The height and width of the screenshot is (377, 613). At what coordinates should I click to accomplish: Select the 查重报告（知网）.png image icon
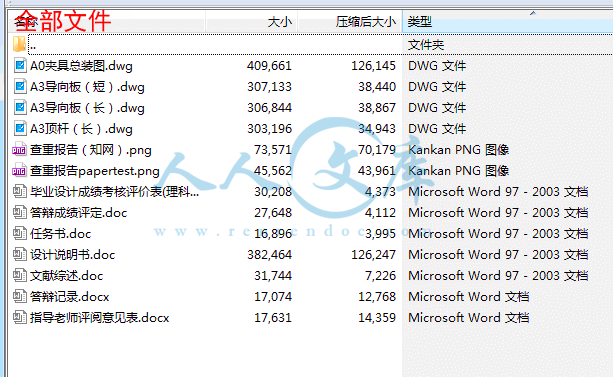click(x=19, y=150)
